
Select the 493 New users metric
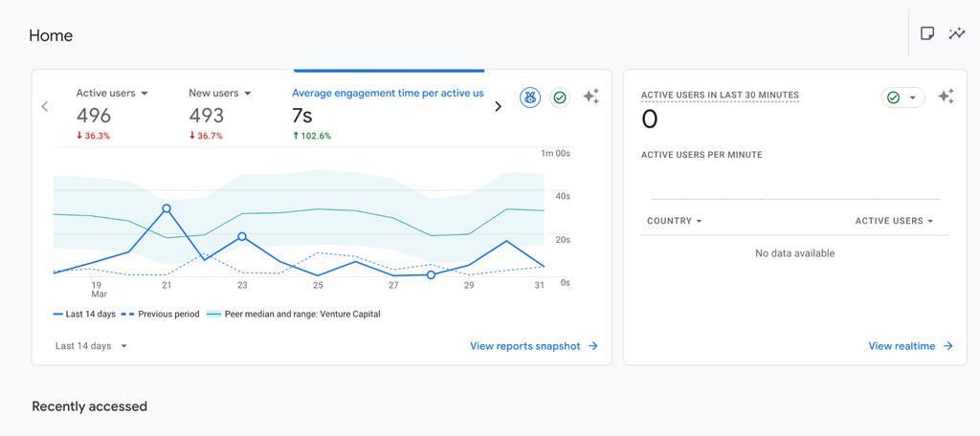point(207,116)
